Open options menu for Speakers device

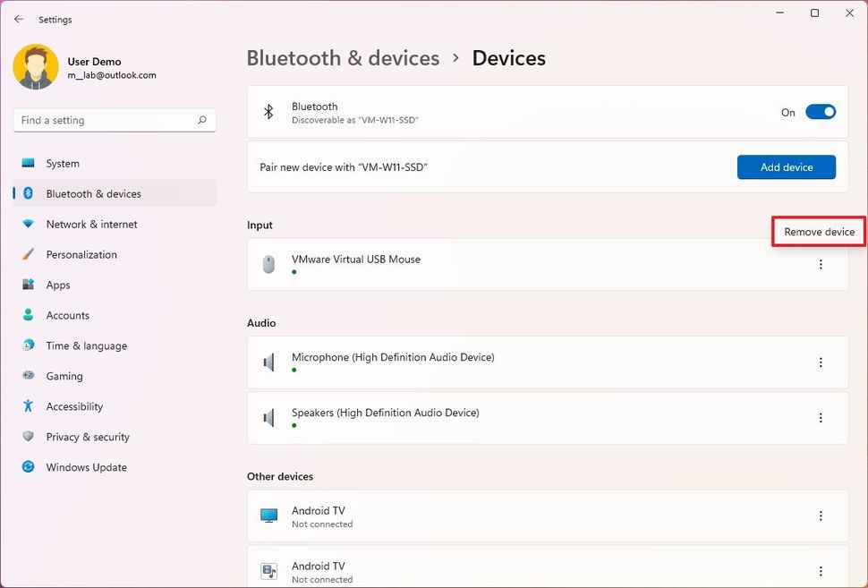[x=821, y=417]
